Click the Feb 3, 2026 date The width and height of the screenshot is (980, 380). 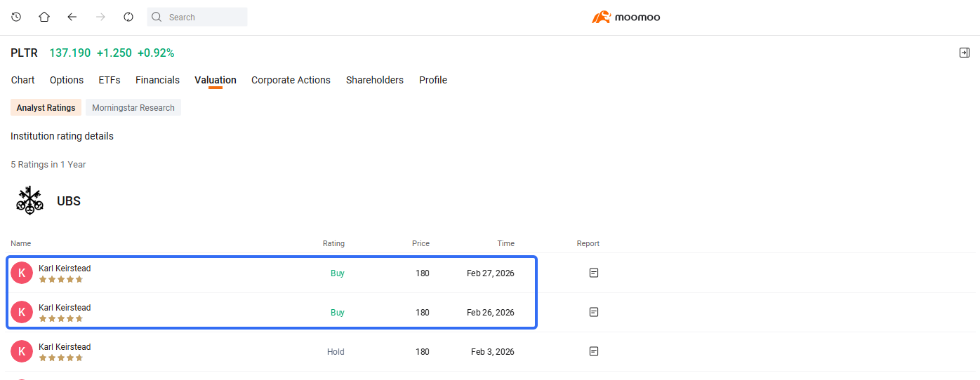493,352
